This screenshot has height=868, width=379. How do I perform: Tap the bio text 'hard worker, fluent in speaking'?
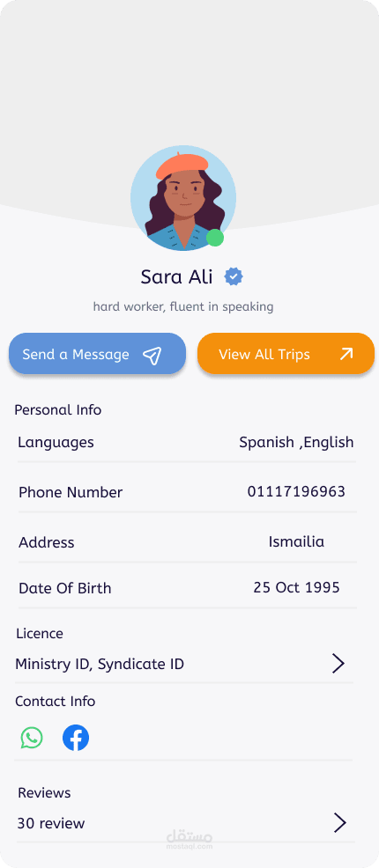coord(183,306)
